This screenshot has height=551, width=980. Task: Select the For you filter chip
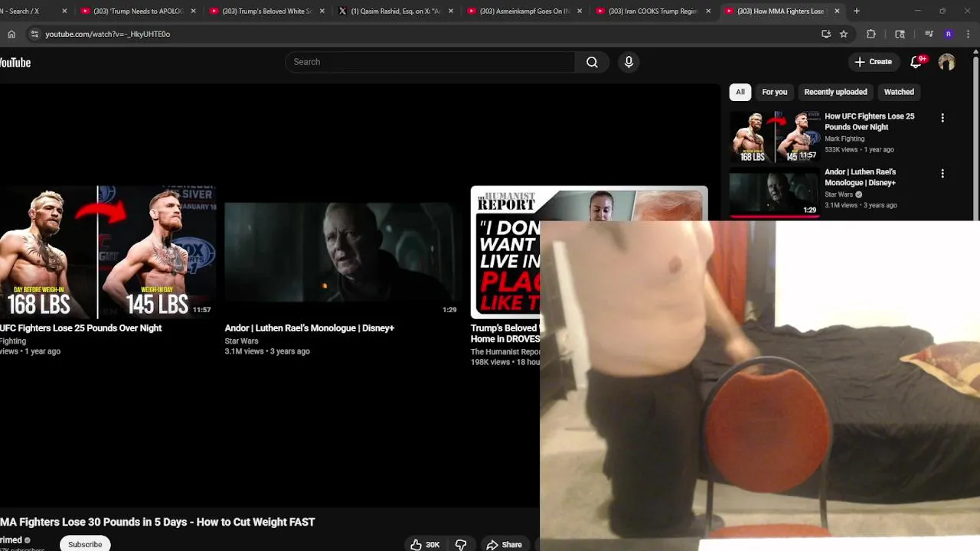coord(774,92)
